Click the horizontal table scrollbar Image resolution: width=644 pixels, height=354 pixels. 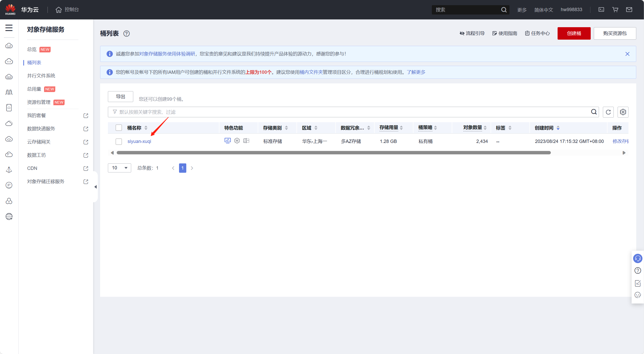pos(333,153)
